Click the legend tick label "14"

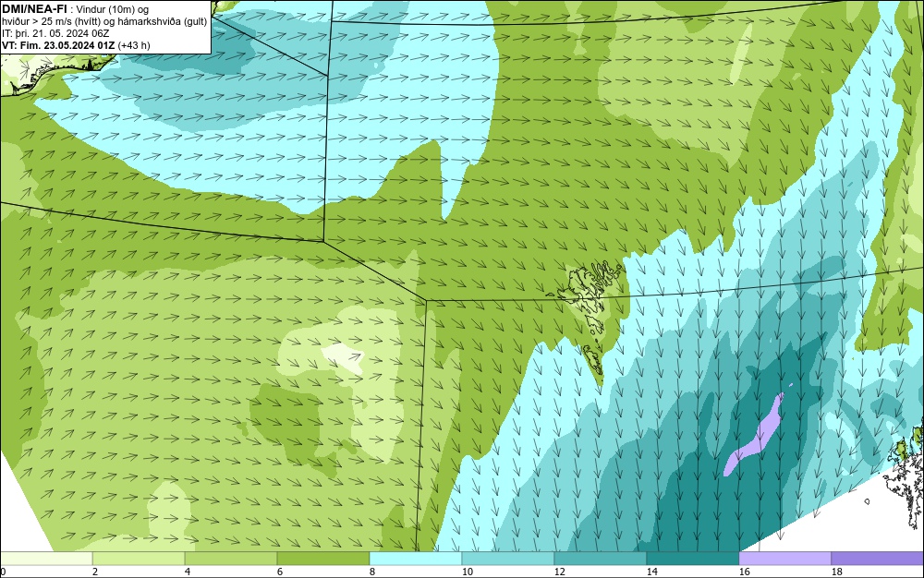pyautogui.click(x=651, y=572)
